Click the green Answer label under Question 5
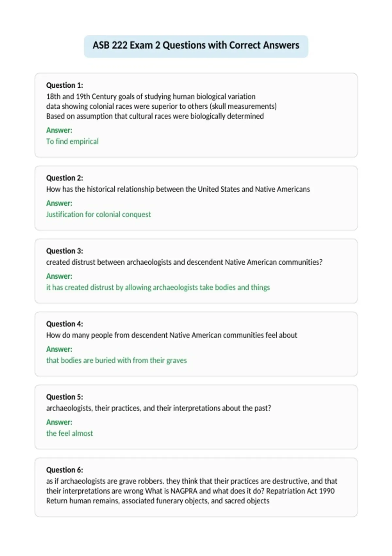 point(59,422)
